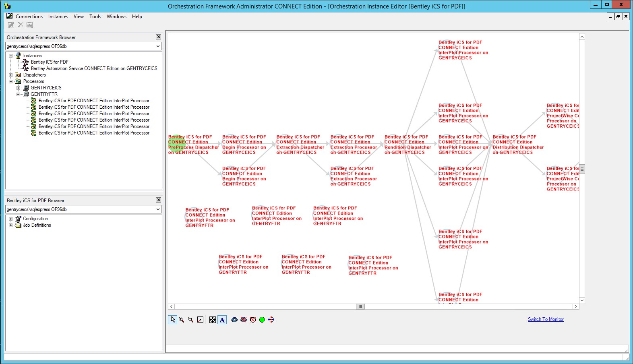
Task: Click the vertical scrollbar thumb in diagram
Action: [582, 169]
